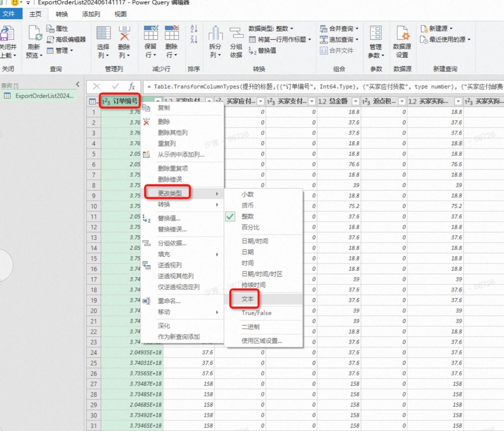Screen dimensions: 504x431
Task: Cancel formula edit with the X button
Action: pos(97,87)
